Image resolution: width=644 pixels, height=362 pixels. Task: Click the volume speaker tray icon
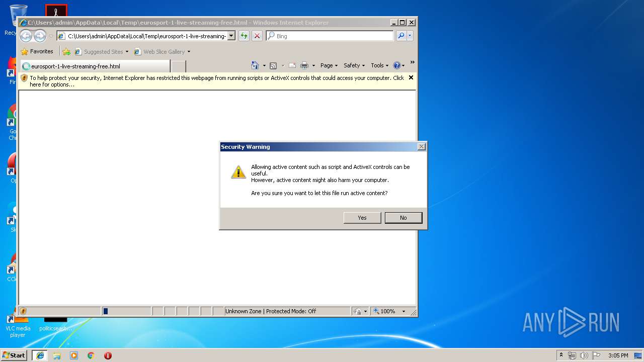tap(584, 355)
